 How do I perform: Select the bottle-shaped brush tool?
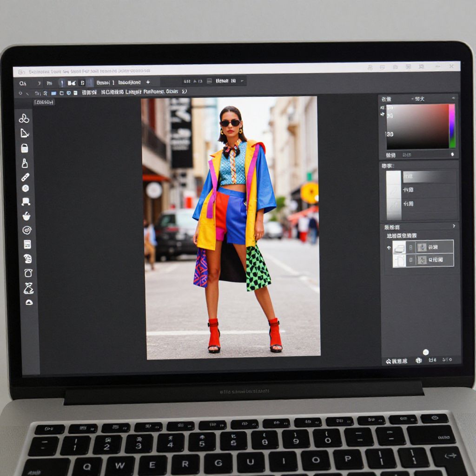tap(25, 163)
